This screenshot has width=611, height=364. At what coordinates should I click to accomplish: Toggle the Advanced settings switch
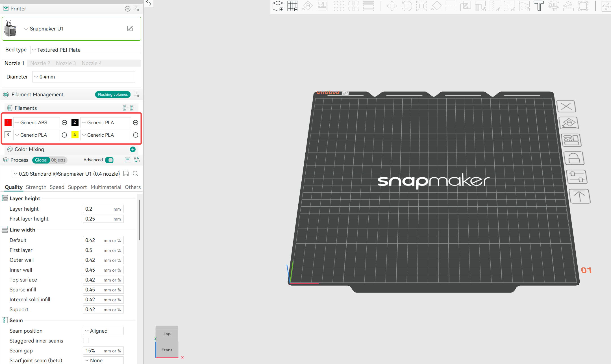point(109,160)
